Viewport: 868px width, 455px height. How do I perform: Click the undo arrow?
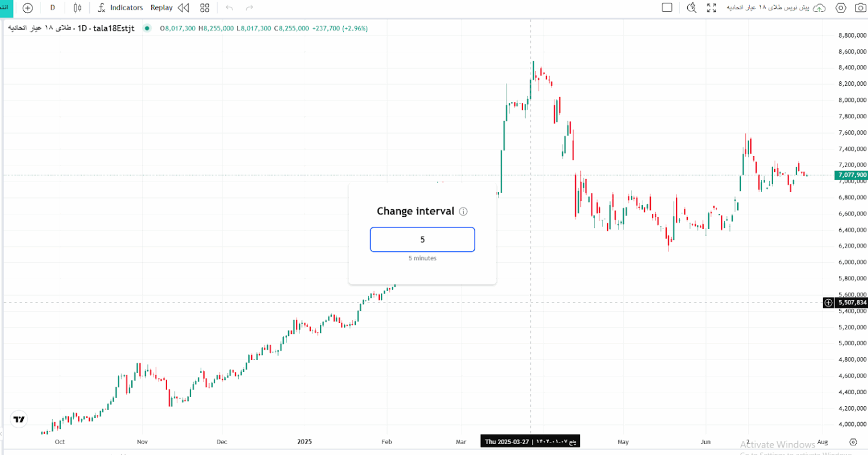[x=230, y=8]
